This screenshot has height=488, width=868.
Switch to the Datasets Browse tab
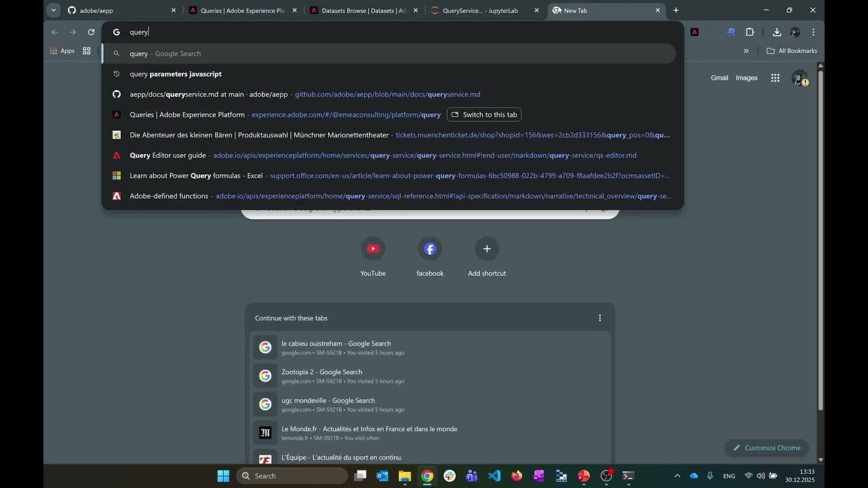[x=363, y=10]
